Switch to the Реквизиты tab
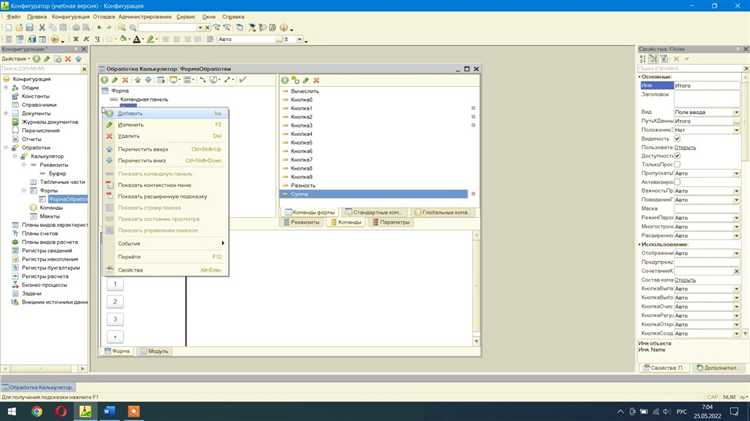This screenshot has width=750, height=421. (x=301, y=222)
